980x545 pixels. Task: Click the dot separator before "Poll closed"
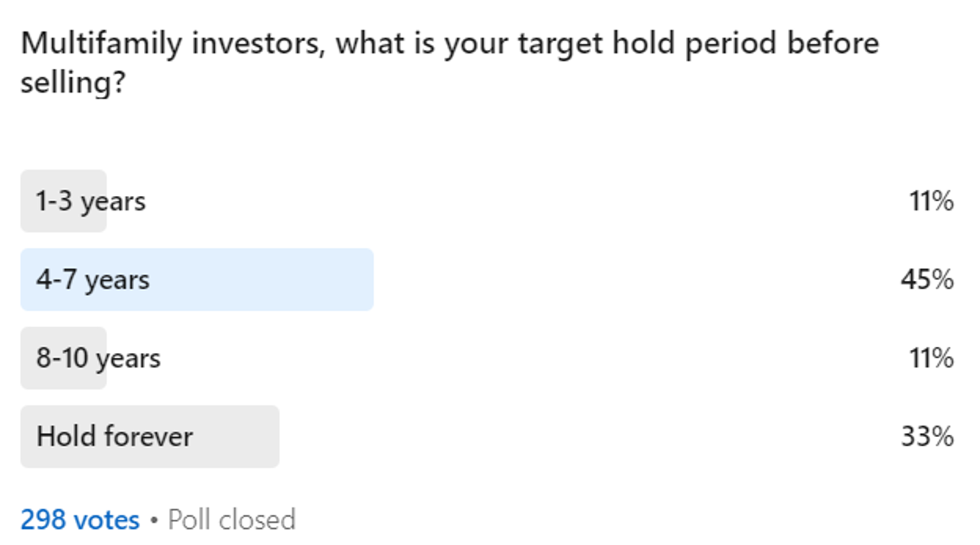click(x=154, y=521)
